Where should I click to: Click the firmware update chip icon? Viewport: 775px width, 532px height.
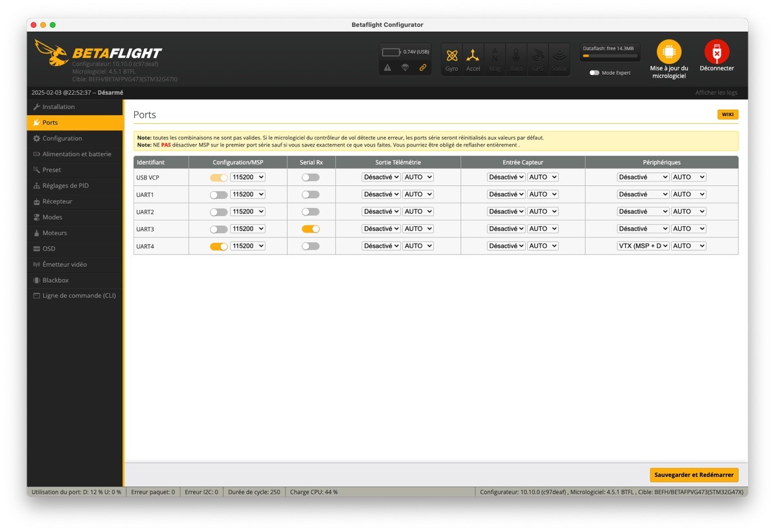[669, 52]
